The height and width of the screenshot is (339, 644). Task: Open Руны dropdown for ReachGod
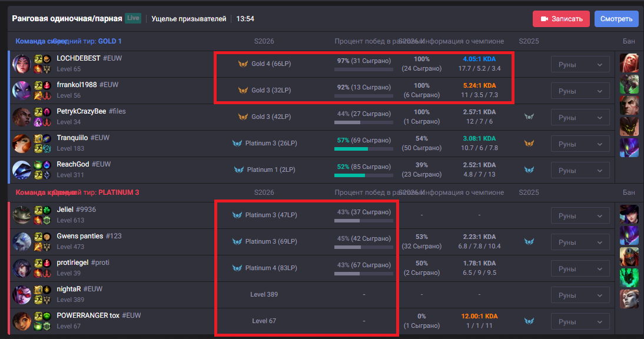(x=580, y=170)
